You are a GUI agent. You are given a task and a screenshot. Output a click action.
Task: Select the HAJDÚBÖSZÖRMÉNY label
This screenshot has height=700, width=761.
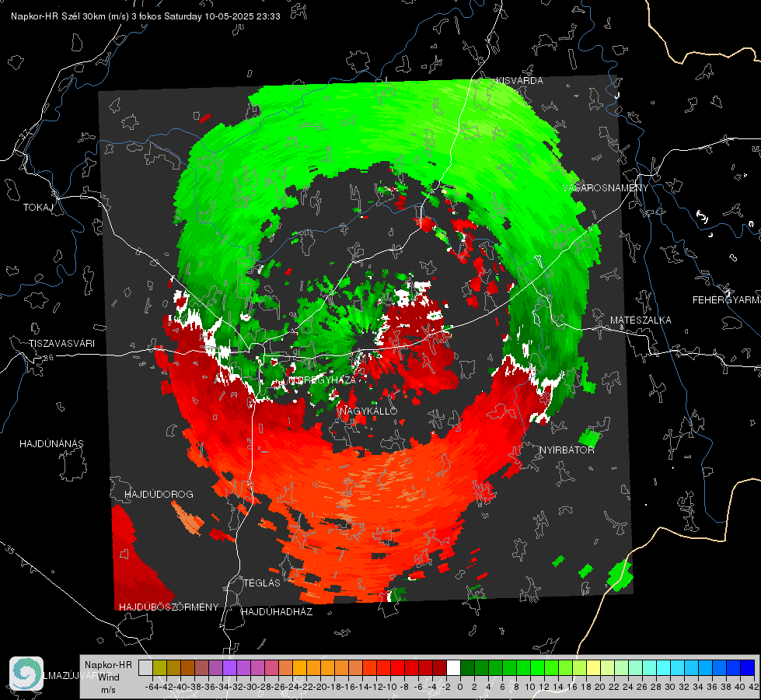[169, 607]
